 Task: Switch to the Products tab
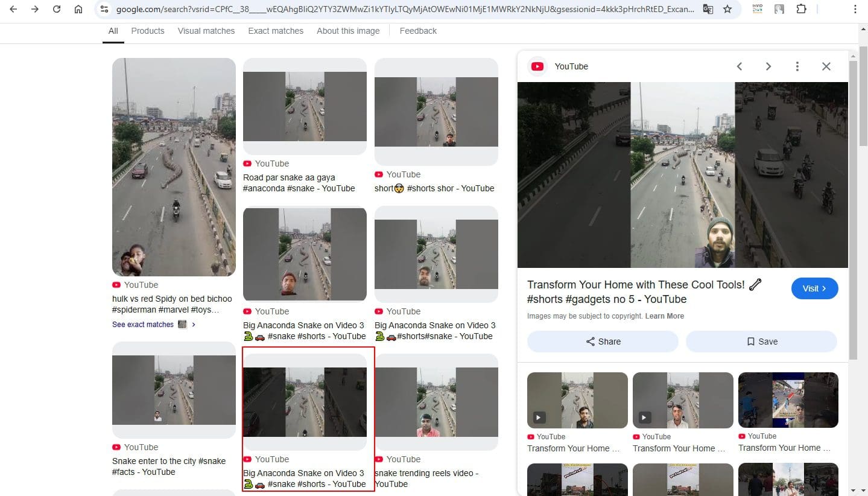(148, 31)
